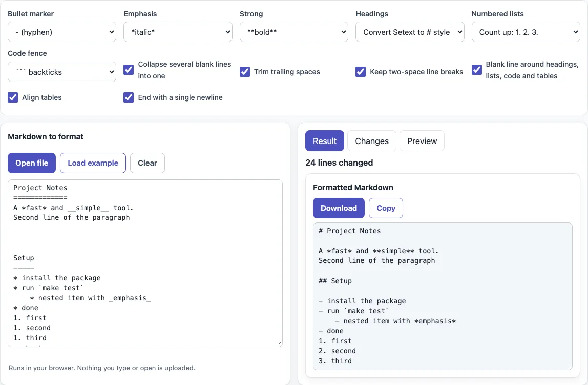Click '- nested item with *emphasis*' output line
The width and height of the screenshot is (588, 385).
point(395,321)
